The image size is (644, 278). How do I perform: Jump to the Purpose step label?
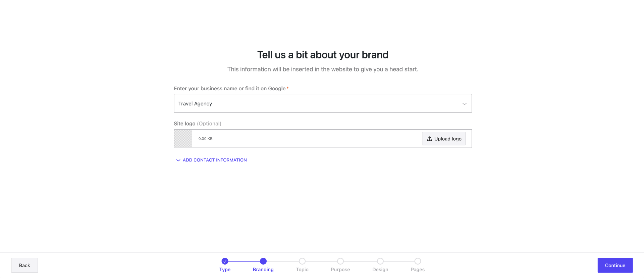coord(340,270)
